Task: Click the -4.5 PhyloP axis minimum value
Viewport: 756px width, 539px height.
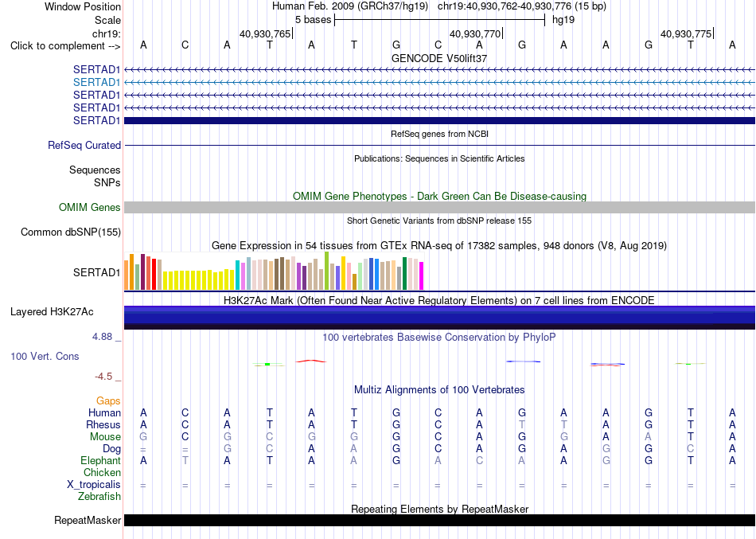Action: pos(103,377)
